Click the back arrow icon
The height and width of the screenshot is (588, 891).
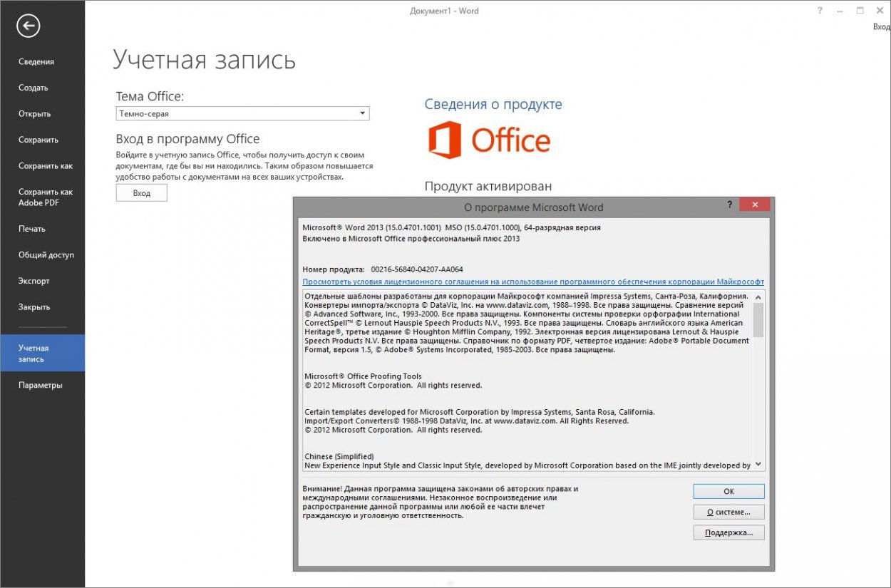(29, 26)
